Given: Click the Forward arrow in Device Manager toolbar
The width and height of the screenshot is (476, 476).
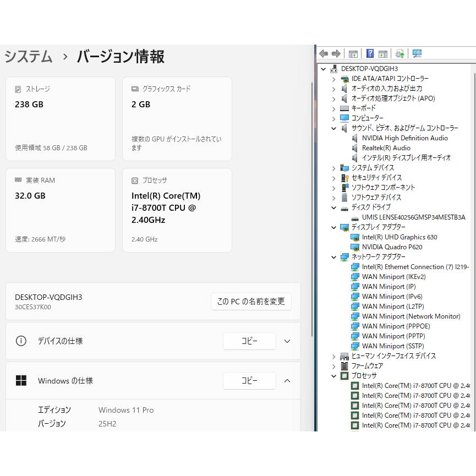Looking at the screenshot, I should [x=336, y=54].
